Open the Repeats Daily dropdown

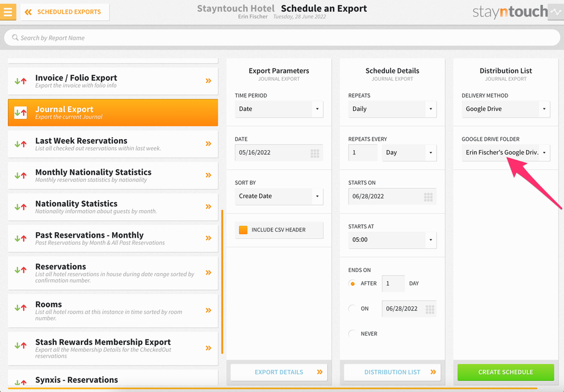392,109
